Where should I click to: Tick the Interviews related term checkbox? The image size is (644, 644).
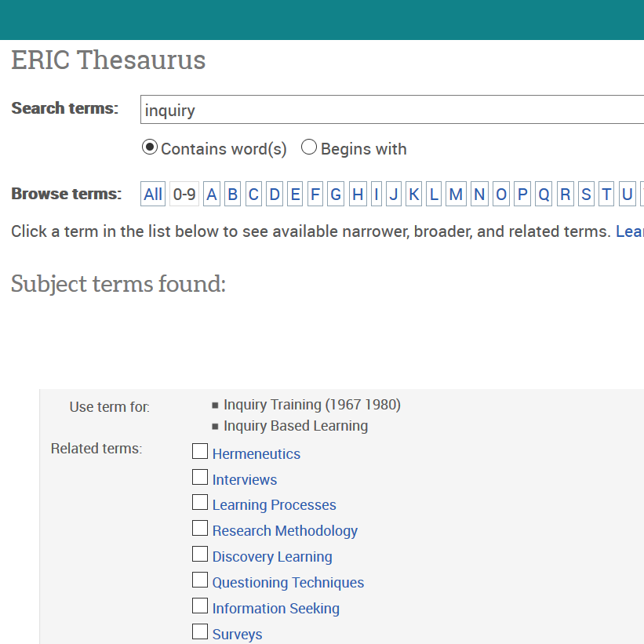pyautogui.click(x=200, y=478)
